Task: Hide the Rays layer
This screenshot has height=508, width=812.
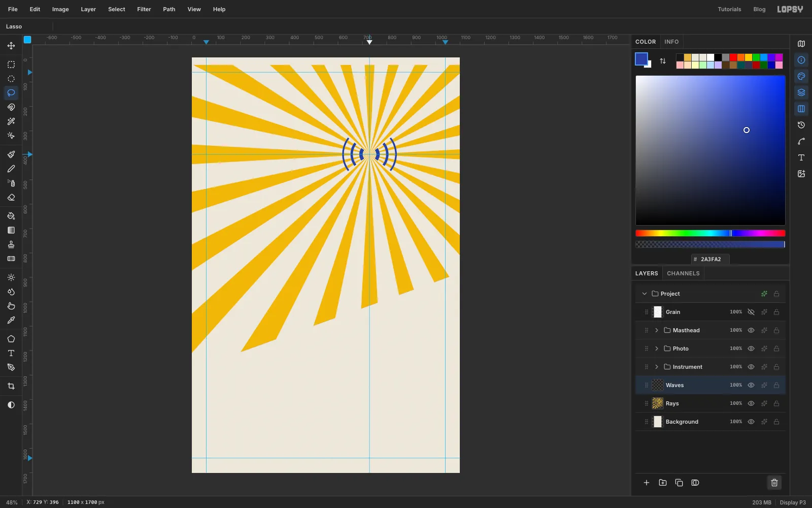Action: pyautogui.click(x=751, y=403)
